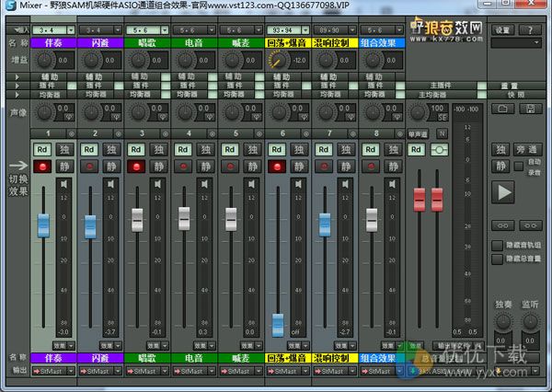Open 辅助 slot on the 伴奏 channel
Image resolution: width=552 pixels, height=392 pixels.
[50, 76]
